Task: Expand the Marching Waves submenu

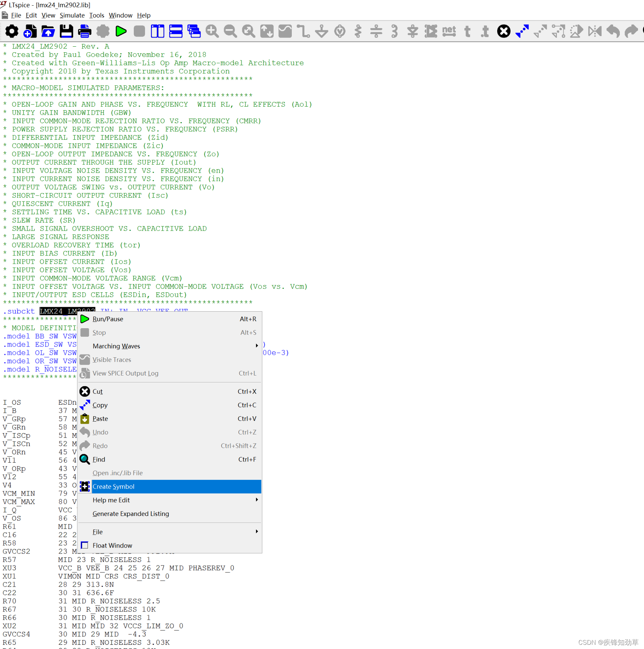Action: pos(116,346)
